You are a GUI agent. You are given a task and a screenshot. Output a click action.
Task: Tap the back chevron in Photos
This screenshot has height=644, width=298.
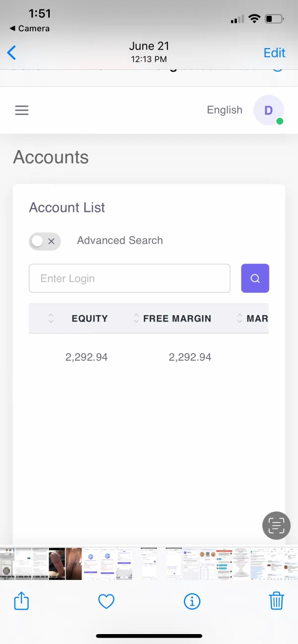[x=12, y=53]
